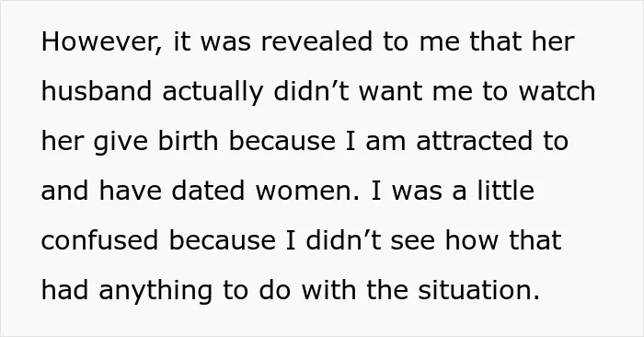The image size is (644, 337).
Task: Select the word "husband"
Action: click(97, 91)
